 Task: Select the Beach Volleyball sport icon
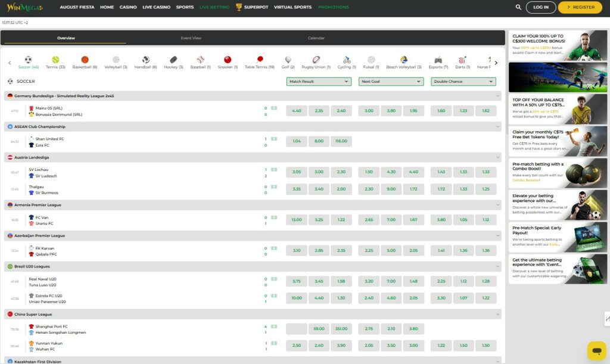coord(404,60)
